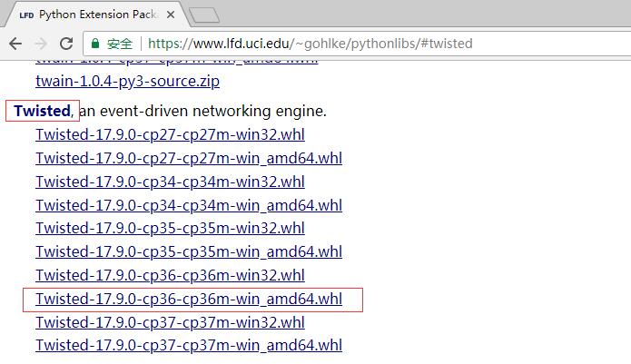This screenshot has height=364, width=631.
Task: Download Twisted-17.9.0-cp36-cp36m-win32.whl
Action: coord(170,275)
